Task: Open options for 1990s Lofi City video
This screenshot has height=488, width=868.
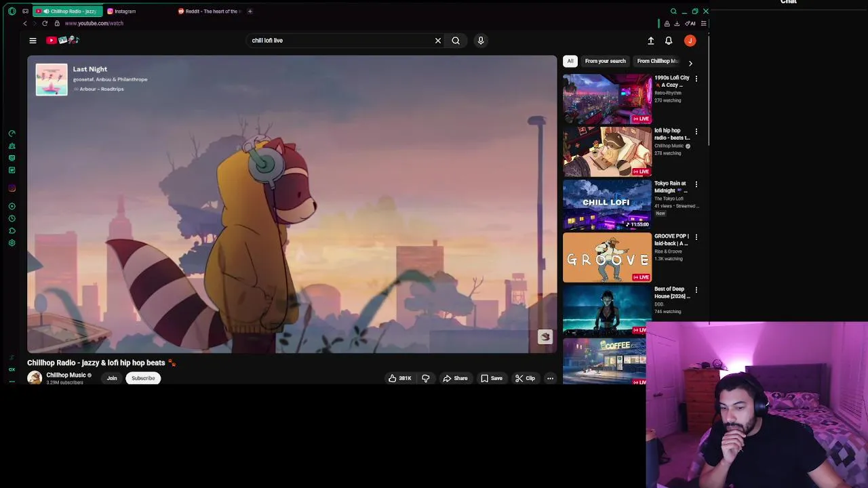Action: click(x=696, y=79)
